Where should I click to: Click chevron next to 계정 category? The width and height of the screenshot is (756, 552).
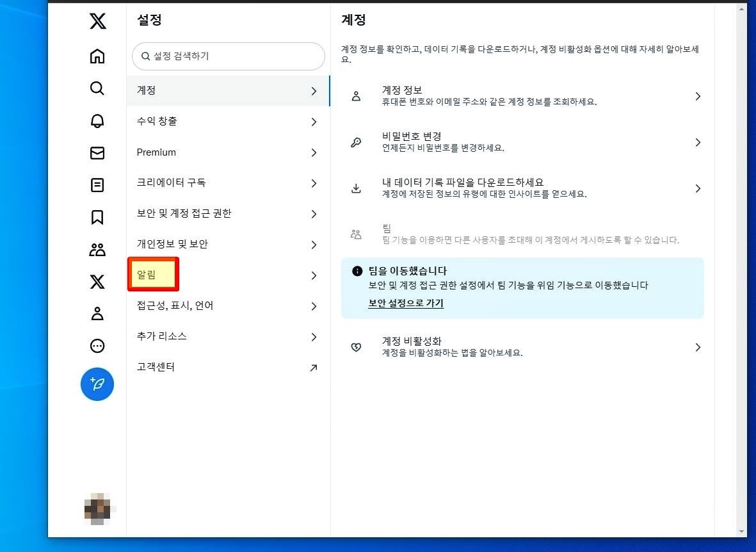(x=314, y=91)
